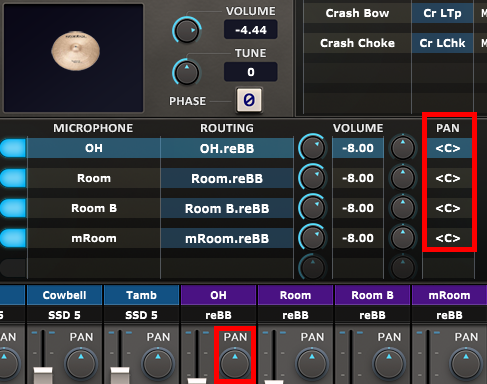Viewport: 487px width, 384px height.
Task: Click the Cr LChk mapping cell
Action: click(x=442, y=43)
